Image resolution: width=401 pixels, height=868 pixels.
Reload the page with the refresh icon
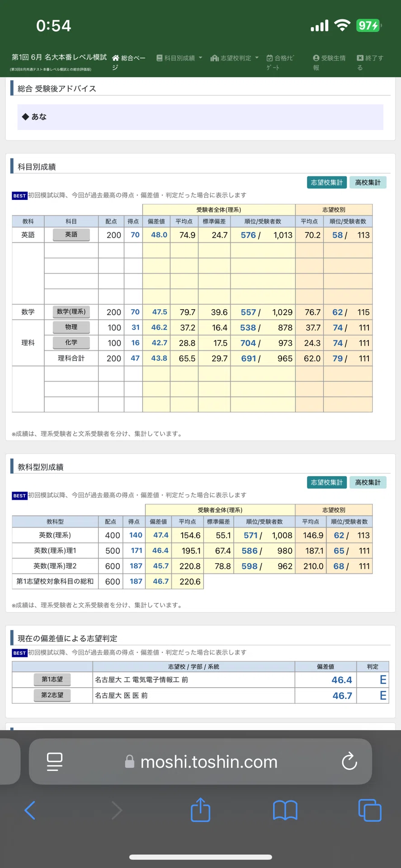349,762
